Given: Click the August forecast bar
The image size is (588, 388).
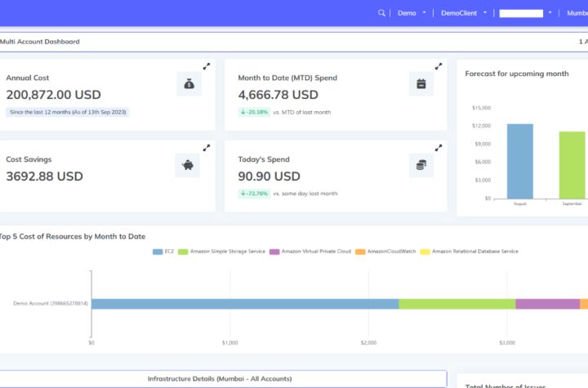Looking at the screenshot, I should 519,161.
